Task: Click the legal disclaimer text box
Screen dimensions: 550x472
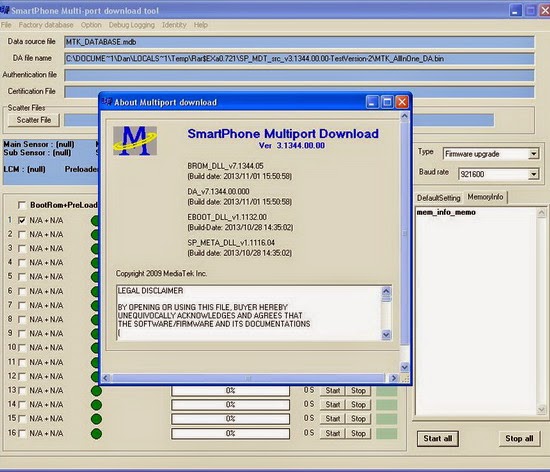Action: tap(249, 313)
